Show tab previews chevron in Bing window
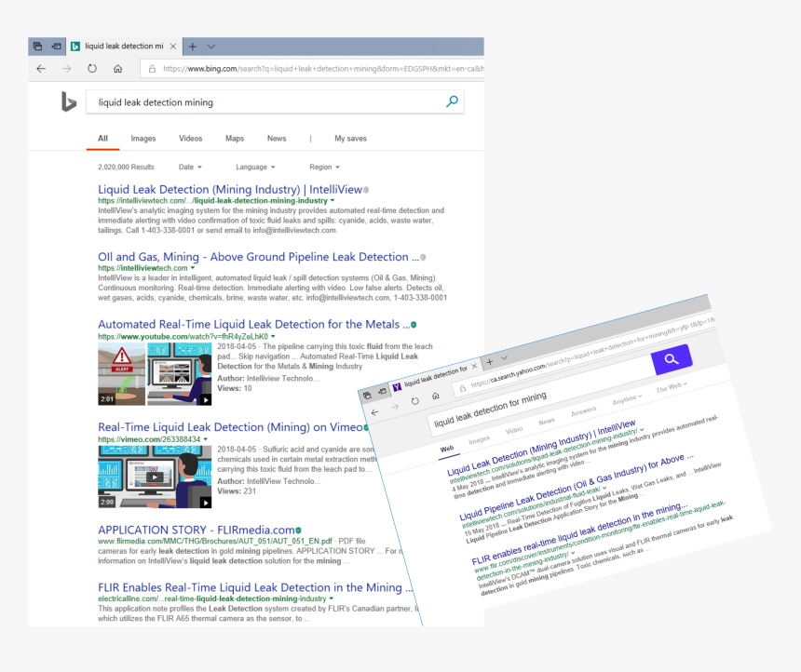 211,47
